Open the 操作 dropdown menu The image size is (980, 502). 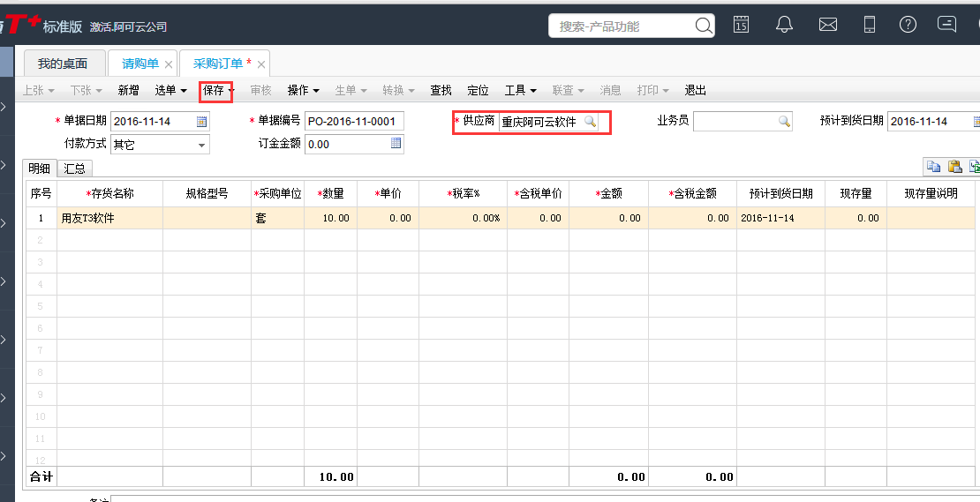[x=303, y=91]
